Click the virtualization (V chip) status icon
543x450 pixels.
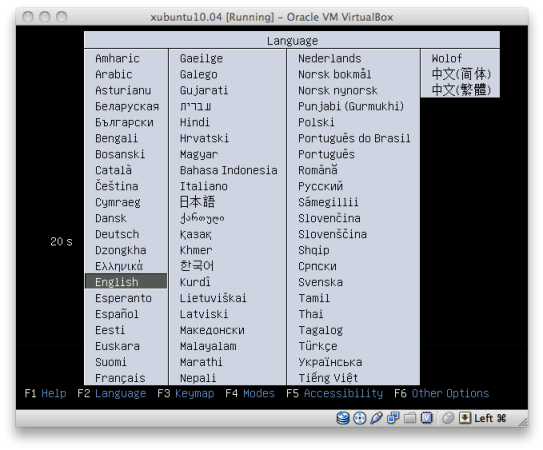[x=427, y=418]
